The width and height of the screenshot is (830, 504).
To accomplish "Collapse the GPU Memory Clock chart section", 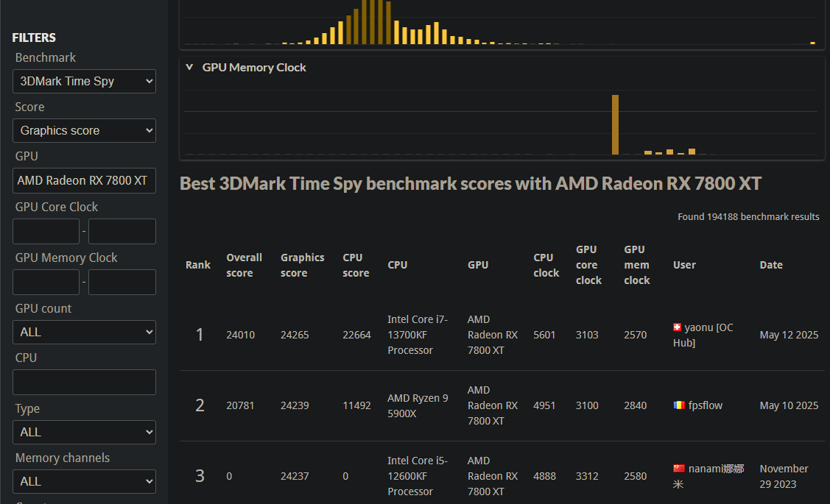I will pyautogui.click(x=189, y=68).
